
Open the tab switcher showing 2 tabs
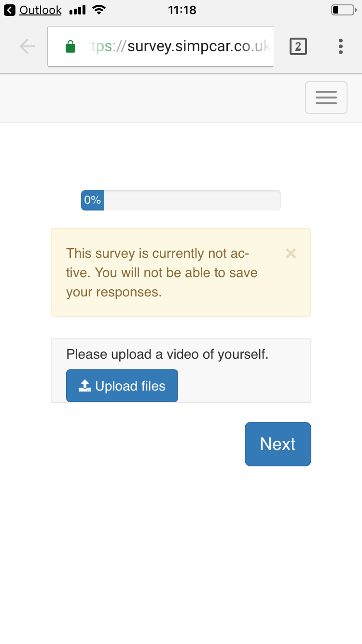(298, 46)
